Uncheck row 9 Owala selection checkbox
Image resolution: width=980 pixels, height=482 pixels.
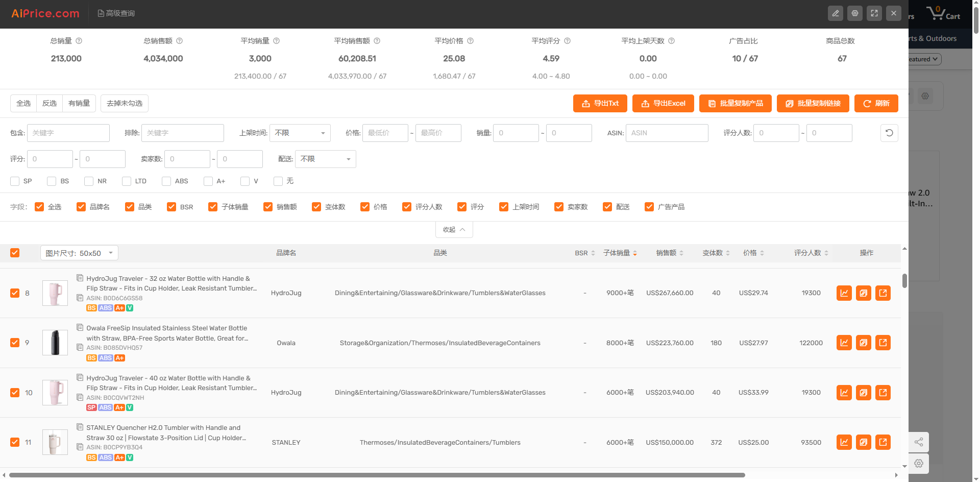pos(15,343)
